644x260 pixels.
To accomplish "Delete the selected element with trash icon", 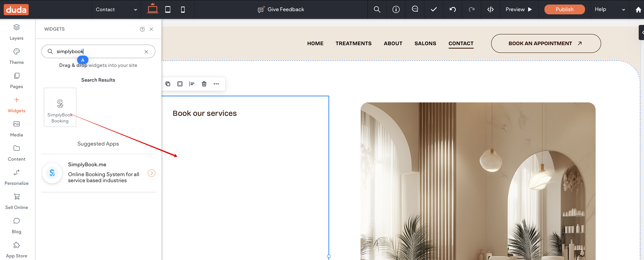I will pos(204,84).
